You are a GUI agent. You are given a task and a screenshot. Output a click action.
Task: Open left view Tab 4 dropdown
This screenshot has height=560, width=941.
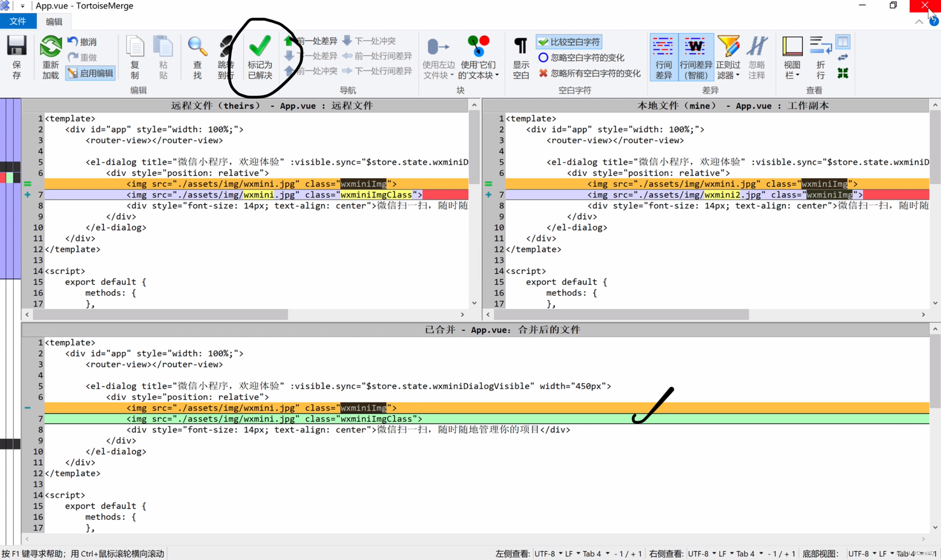click(x=596, y=554)
